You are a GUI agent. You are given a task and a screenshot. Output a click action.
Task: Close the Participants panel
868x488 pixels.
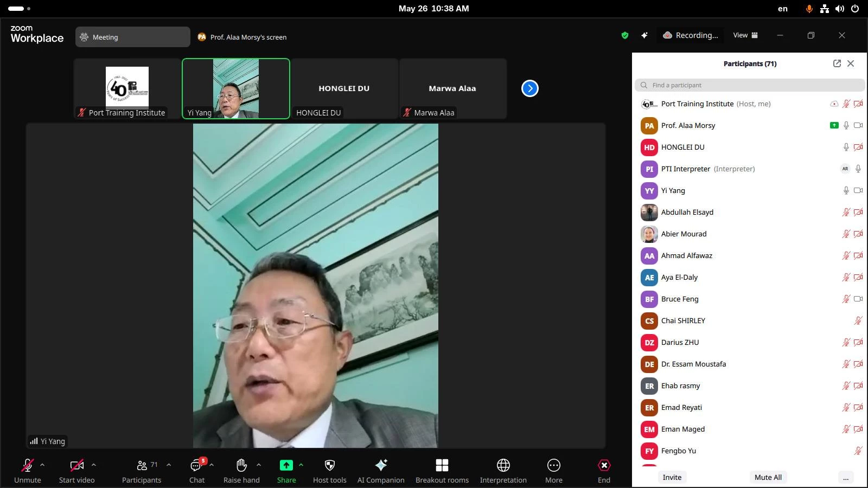851,63
